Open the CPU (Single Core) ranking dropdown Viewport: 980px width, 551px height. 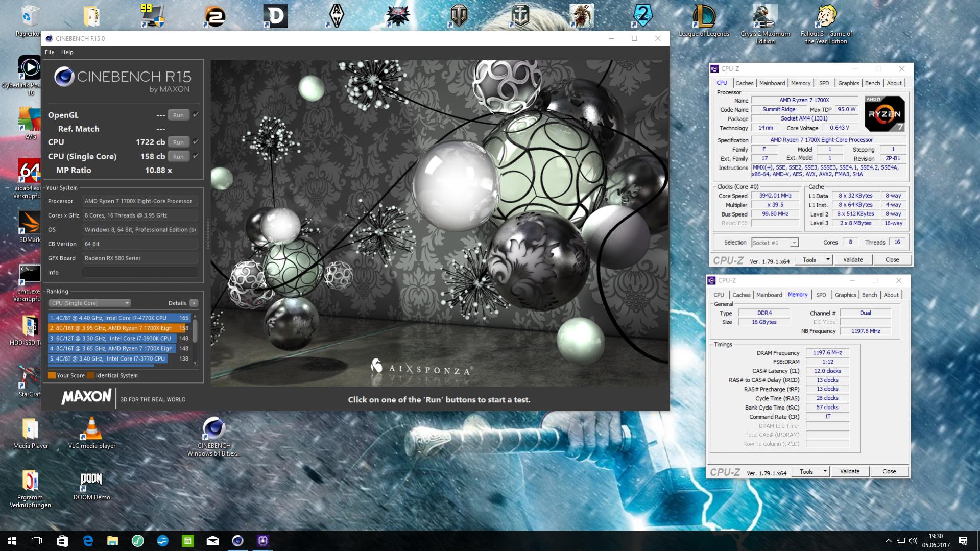point(90,303)
